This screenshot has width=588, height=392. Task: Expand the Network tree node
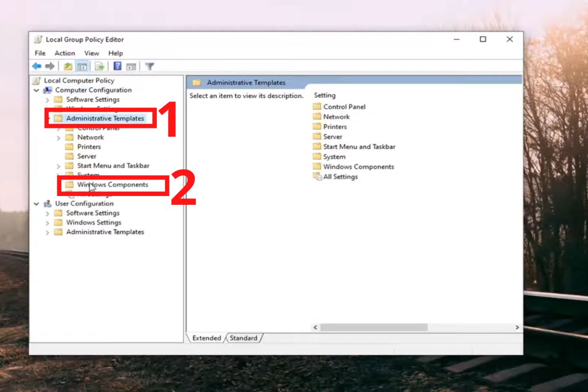[58, 137]
